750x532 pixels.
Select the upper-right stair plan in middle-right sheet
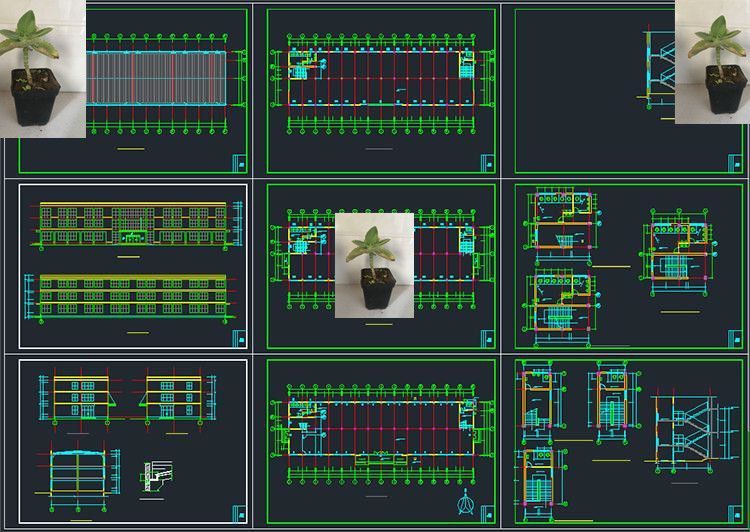pyautogui.click(x=677, y=250)
